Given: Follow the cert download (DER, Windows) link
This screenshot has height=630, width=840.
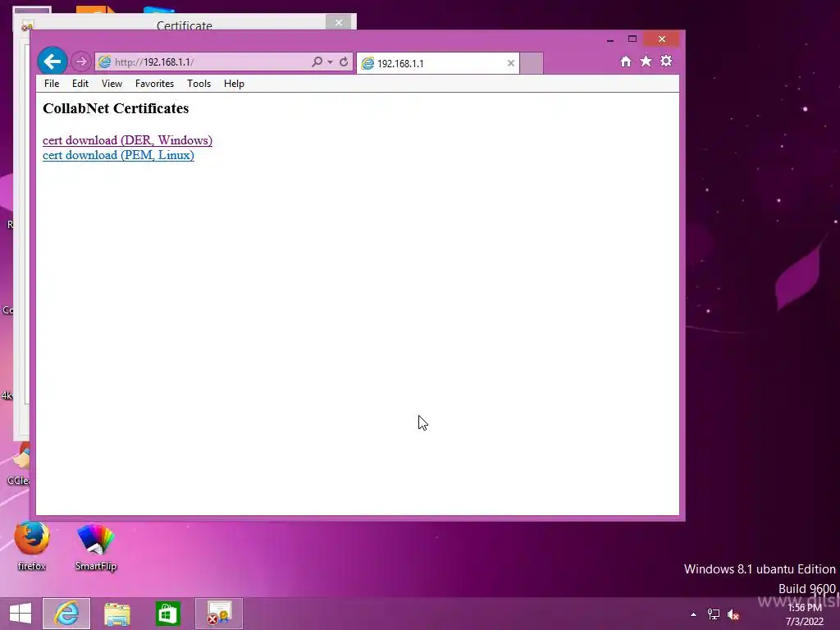Looking at the screenshot, I should pos(127,140).
